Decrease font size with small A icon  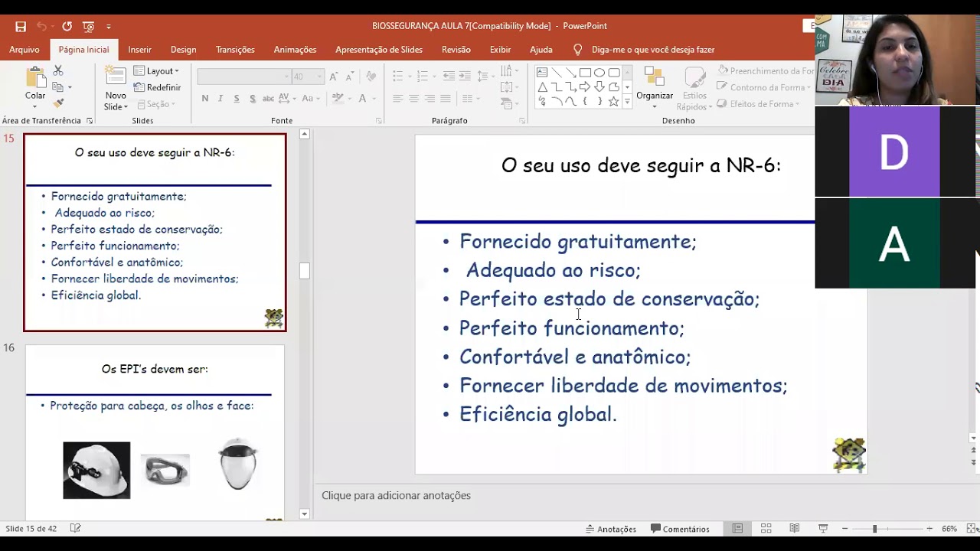350,77
